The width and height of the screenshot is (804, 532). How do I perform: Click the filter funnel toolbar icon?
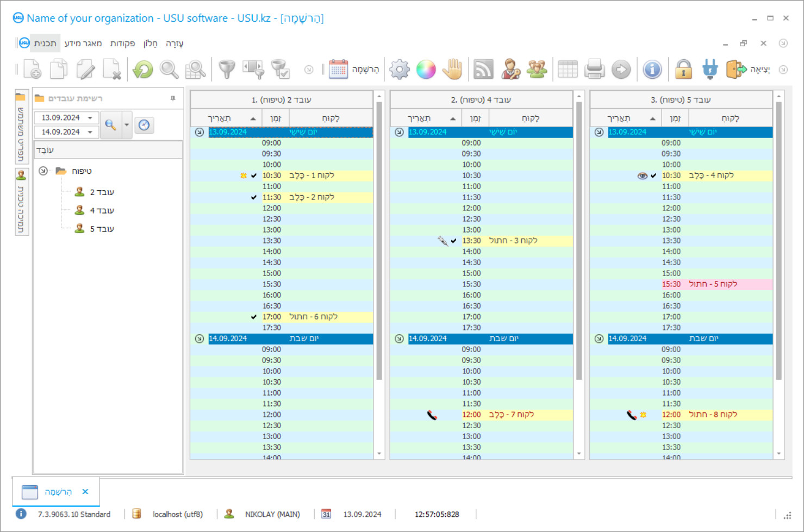click(227, 70)
